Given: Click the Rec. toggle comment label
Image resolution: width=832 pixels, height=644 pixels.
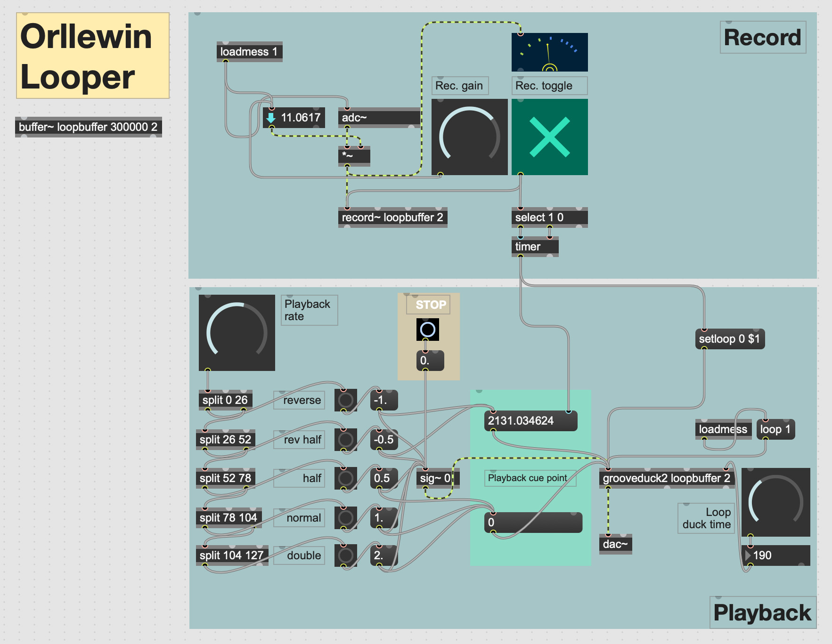Looking at the screenshot, I should point(549,86).
